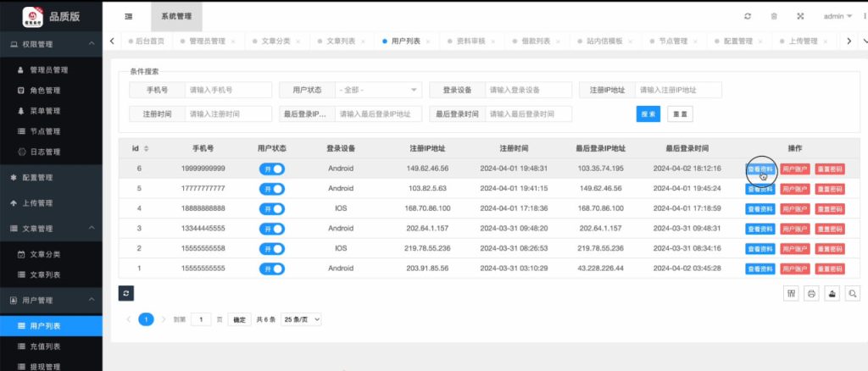Collapse the 文章管理 sidebar group
868x371 pixels.
[x=51, y=229]
